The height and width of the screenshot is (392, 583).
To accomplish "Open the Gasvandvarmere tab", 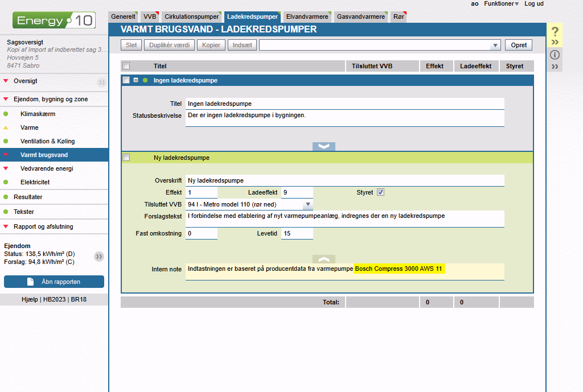I will [360, 17].
